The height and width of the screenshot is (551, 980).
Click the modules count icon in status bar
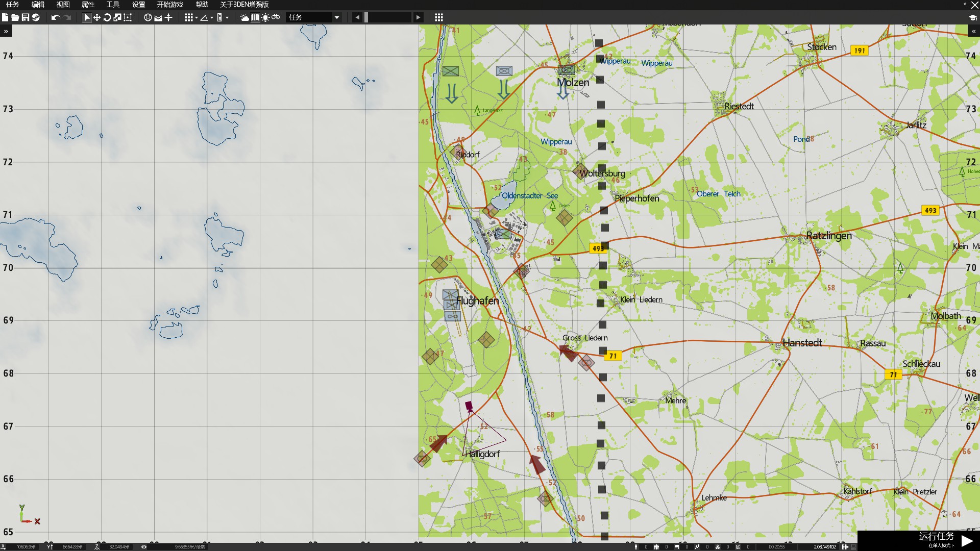click(x=717, y=547)
